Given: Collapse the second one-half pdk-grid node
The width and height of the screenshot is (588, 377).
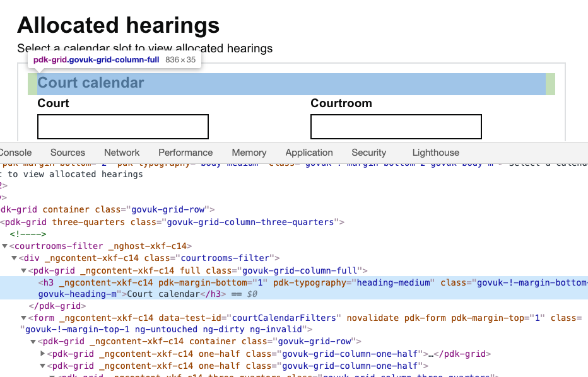Looking at the screenshot, I should 42,366.
